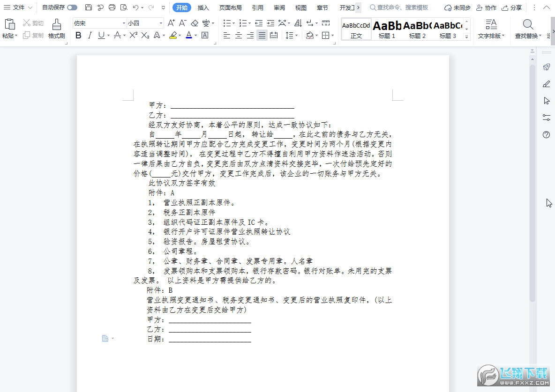The width and height of the screenshot is (555, 392).
Task: Switch to the 章节 tab
Action: tap(322, 7)
